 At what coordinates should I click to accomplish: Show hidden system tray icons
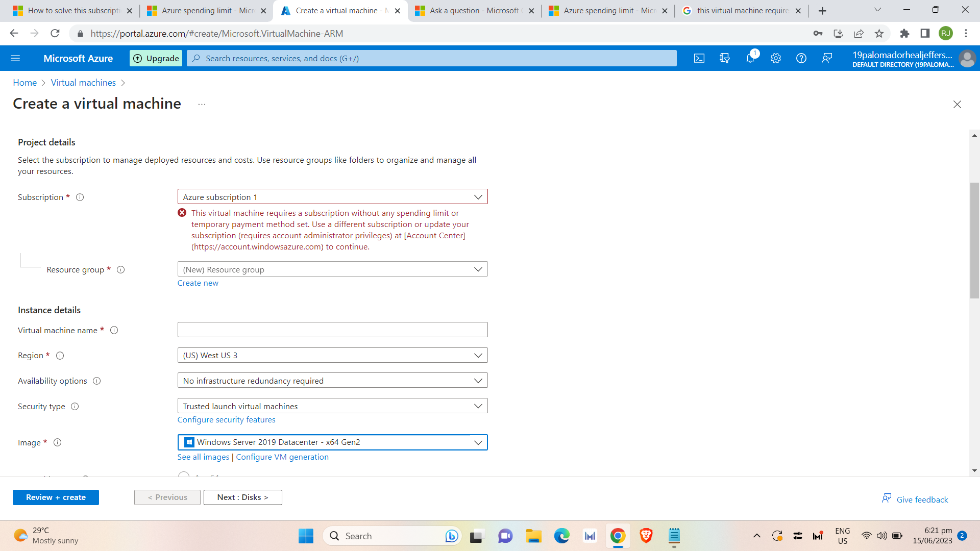click(757, 536)
